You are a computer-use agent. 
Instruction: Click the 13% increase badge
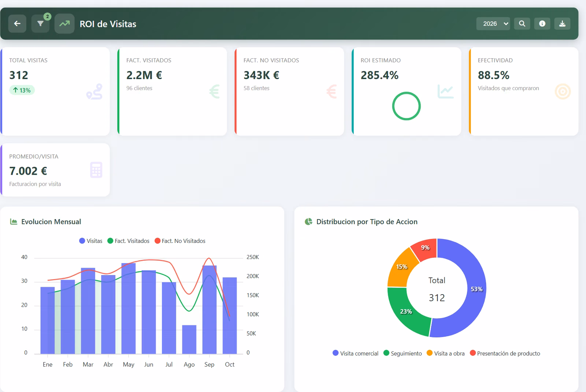[22, 90]
